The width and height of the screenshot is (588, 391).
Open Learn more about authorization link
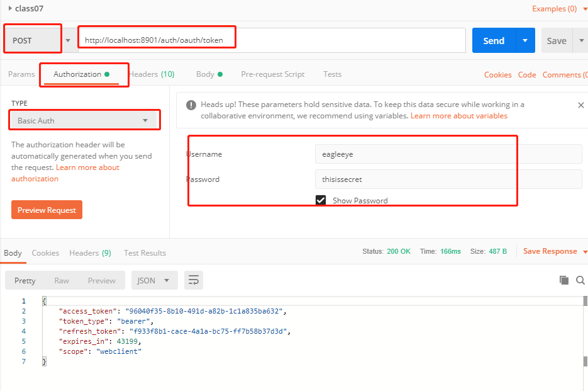coord(65,173)
